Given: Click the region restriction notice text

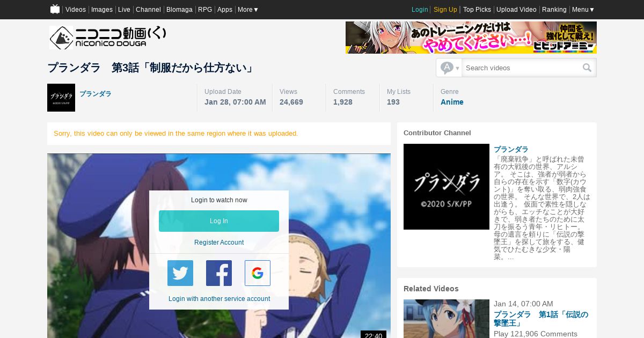Looking at the screenshot, I should click(176, 134).
